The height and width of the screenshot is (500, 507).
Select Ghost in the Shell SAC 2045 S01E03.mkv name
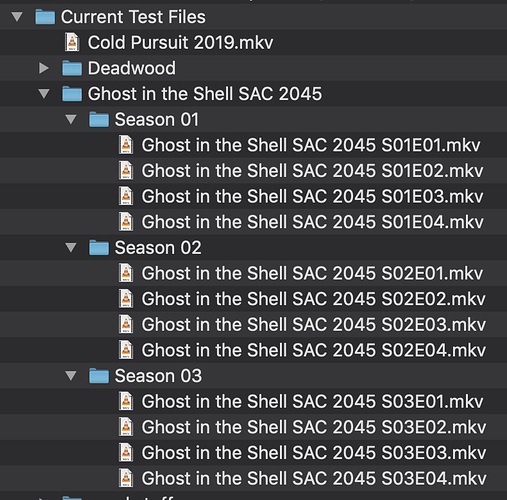click(x=312, y=197)
